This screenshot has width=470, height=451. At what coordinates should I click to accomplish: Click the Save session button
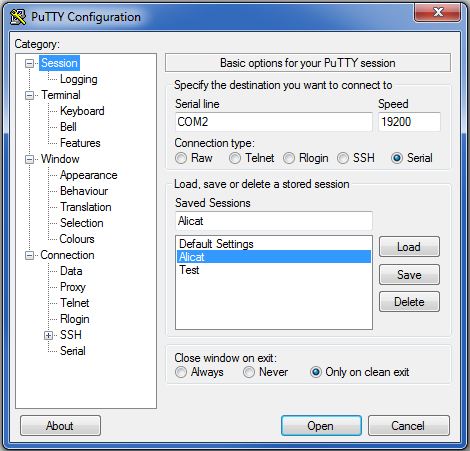[409, 275]
